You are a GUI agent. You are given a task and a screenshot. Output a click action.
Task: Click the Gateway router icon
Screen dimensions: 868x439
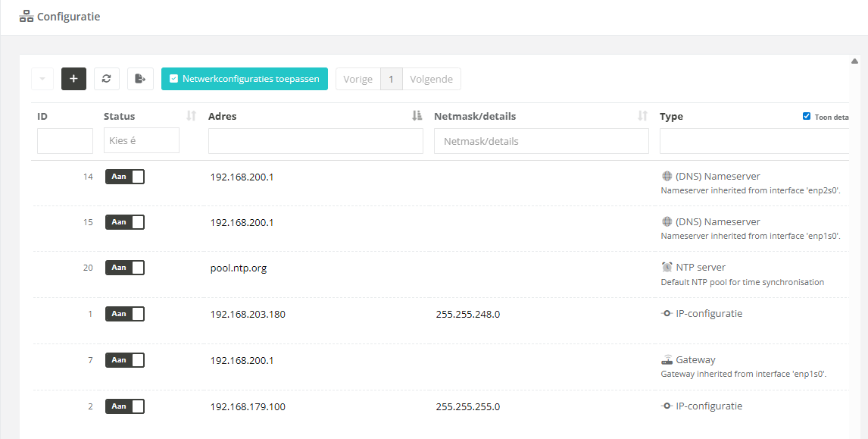(x=667, y=360)
